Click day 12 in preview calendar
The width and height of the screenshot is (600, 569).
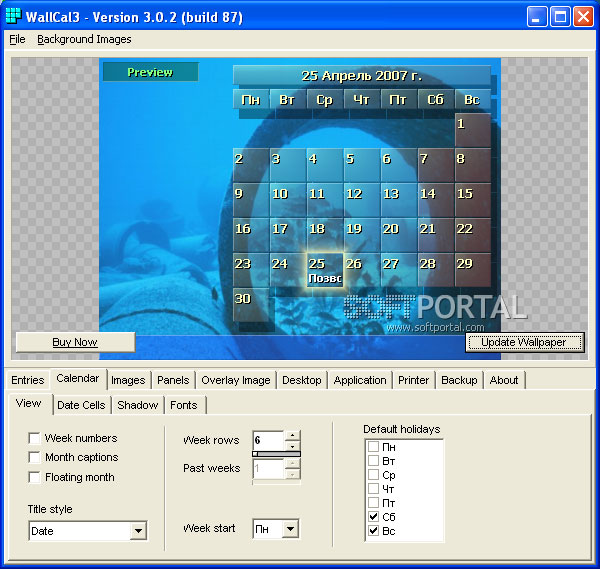(362, 200)
